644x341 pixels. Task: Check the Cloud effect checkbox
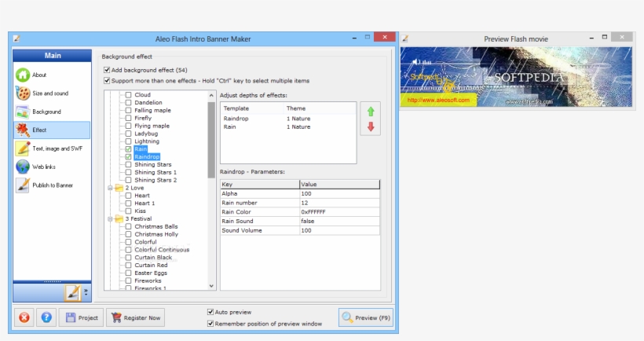pyautogui.click(x=128, y=94)
